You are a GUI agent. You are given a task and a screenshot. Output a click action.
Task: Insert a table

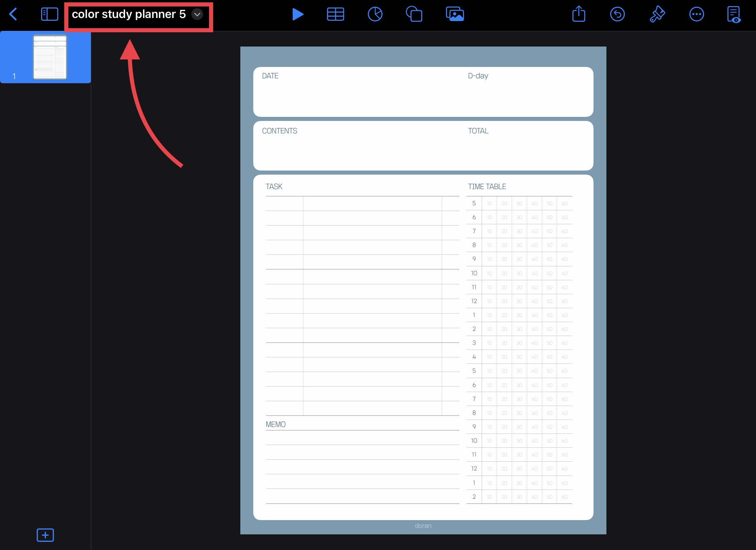(335, 14)
